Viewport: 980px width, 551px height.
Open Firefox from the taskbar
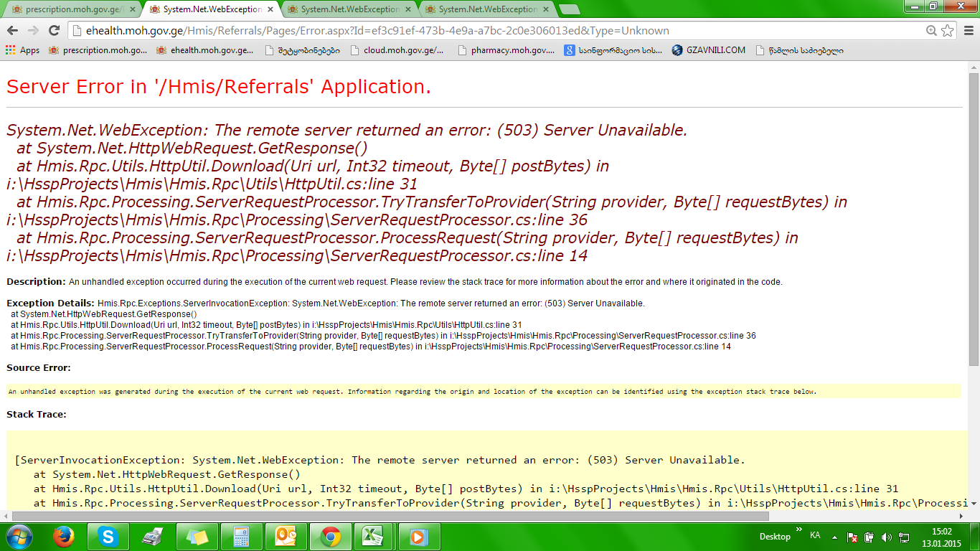[64, 537]
